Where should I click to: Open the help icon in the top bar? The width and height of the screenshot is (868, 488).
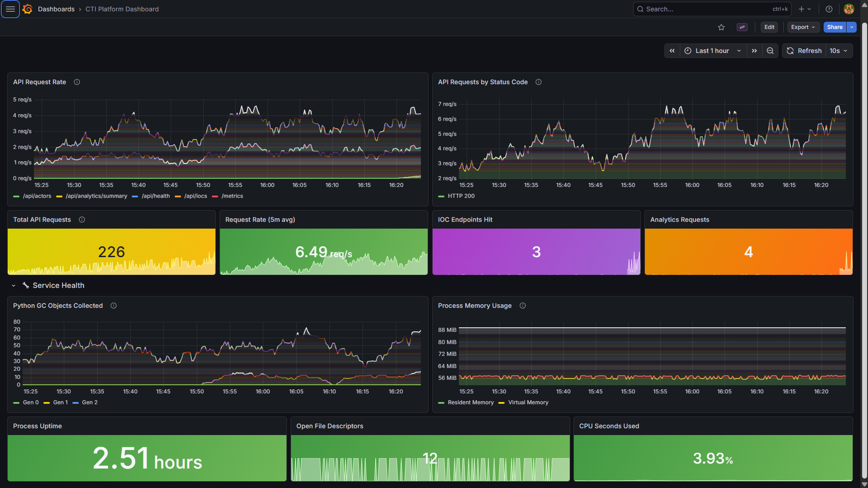pos(829,9)
